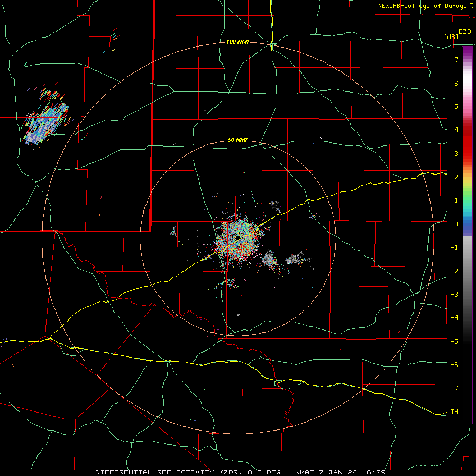Screen dimensions: 476x476
Task: Click the color scale value 5
Action: click(456, 106)
